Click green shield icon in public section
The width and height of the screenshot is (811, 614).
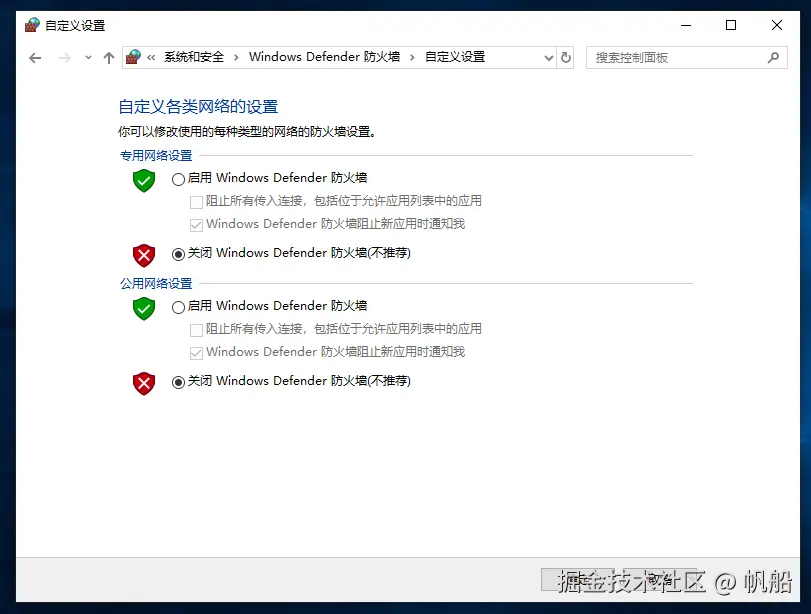(144, 309)
